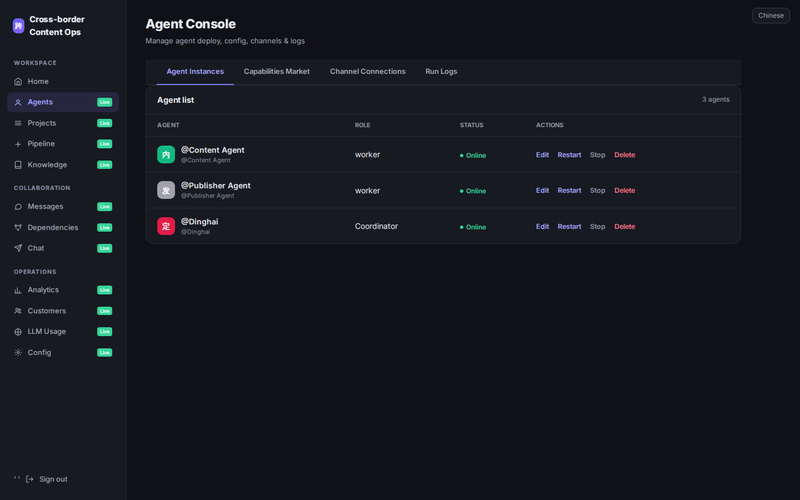The image size is (800, 500).
Task: Stop the @Content Agent
Action: pyautogui.click(x=597, y=155)
